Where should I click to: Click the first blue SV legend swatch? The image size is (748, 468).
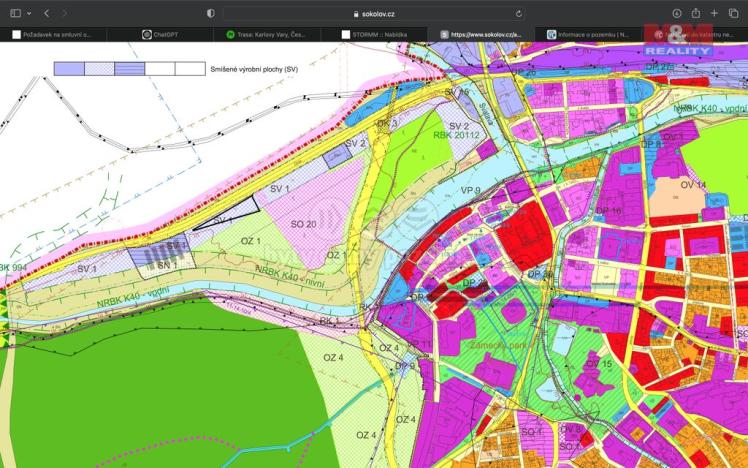pos(68,69)
